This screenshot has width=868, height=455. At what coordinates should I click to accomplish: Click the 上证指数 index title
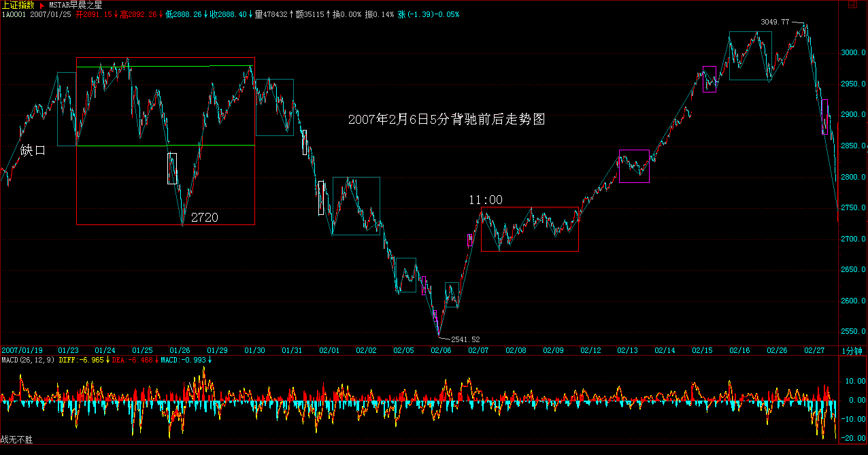(18, 5)
